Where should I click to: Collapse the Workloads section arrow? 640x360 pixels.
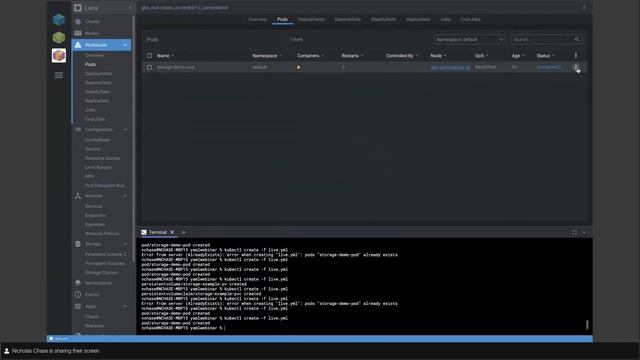125,45
